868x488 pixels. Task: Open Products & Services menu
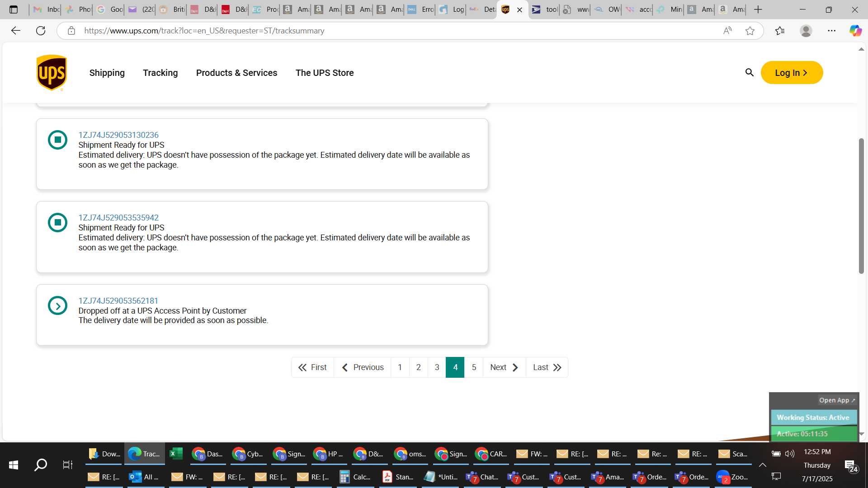click(x=237, y=73)
